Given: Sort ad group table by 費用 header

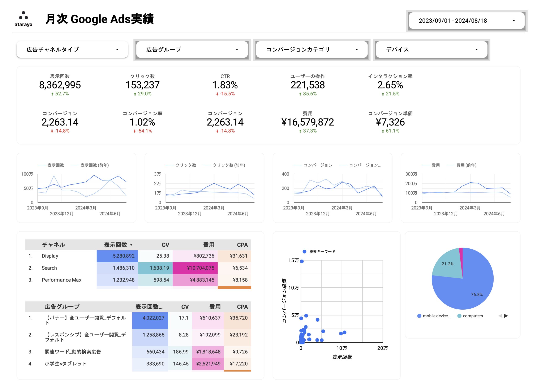Looking at the screenshot, I should click(x=215, y=307).
